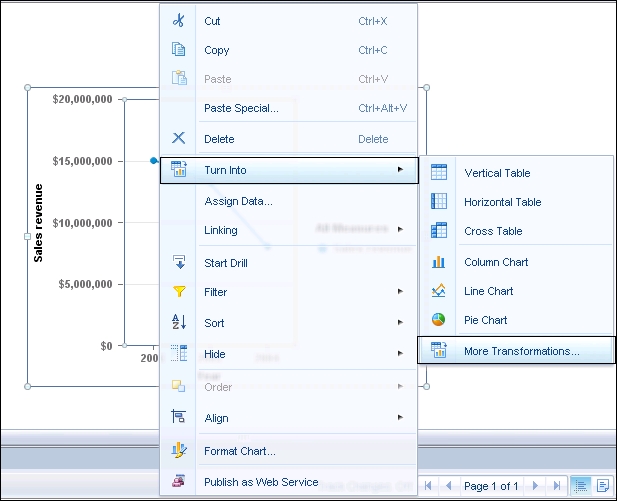Go to the first page
This screenshot has height=501, width=617.
coord(430,485)
